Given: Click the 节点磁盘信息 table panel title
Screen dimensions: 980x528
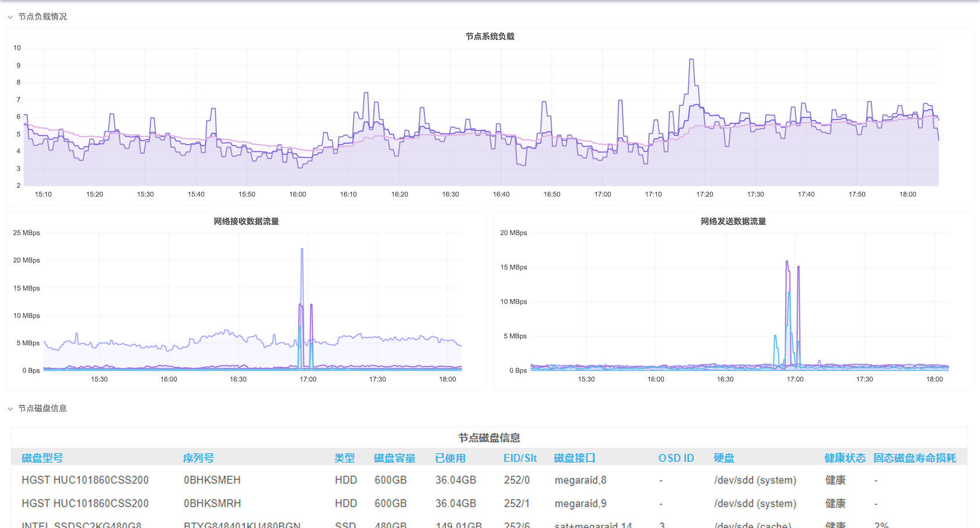Looking at the screenshot, I should [489, 438].
